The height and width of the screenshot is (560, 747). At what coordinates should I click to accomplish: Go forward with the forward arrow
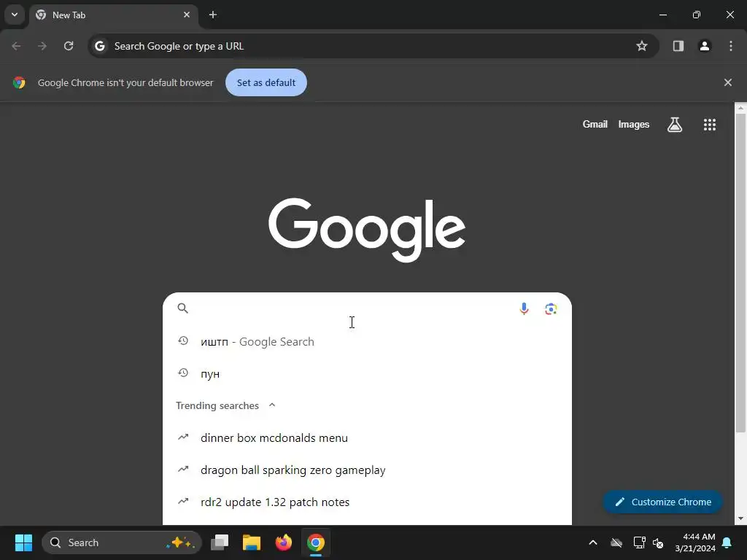42,46
